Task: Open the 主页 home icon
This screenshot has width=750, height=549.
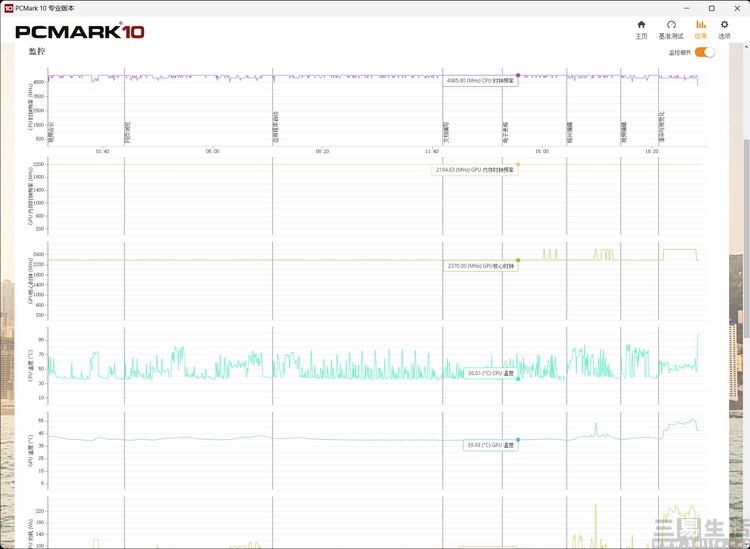Action: point(641,24)
